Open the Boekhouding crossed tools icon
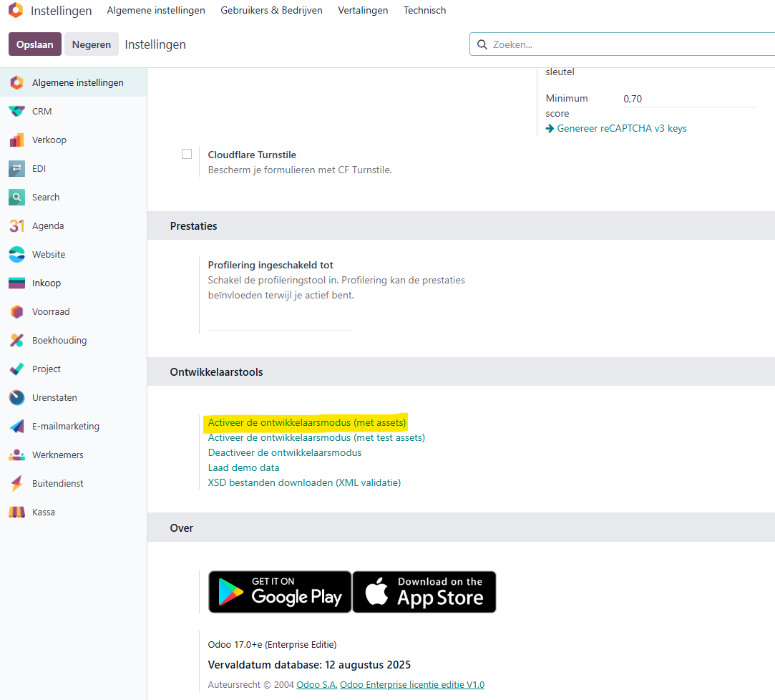 16,341
